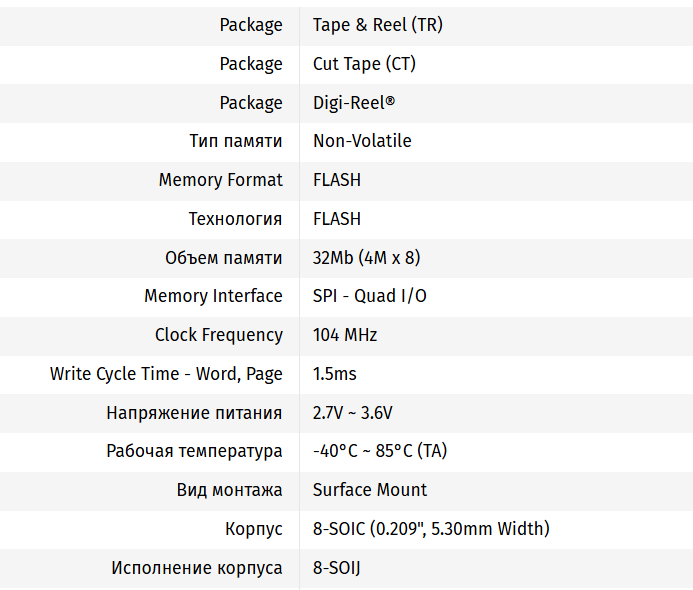The image size is (693, 590).
Task: Select the "Тип памяти" label
Action: point(235,141)
